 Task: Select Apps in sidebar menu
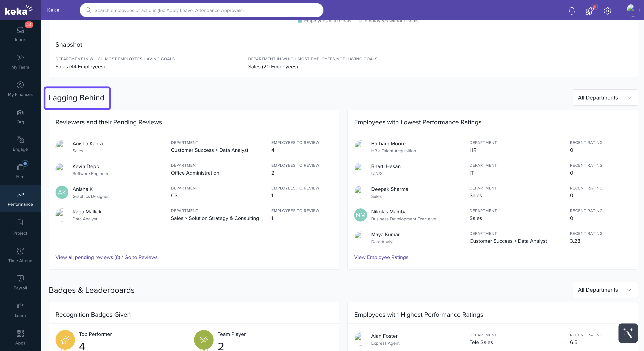pyautogui.click(x=20, y=337)
